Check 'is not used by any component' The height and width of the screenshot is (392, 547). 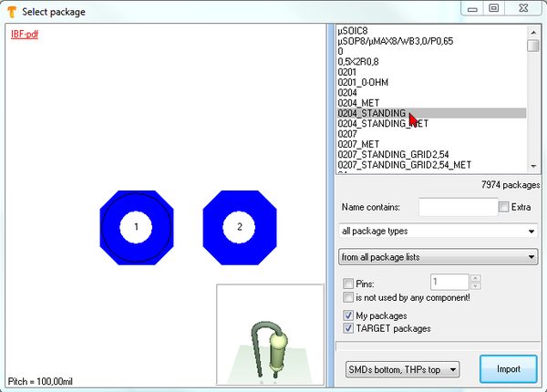[x=347, y=297]
